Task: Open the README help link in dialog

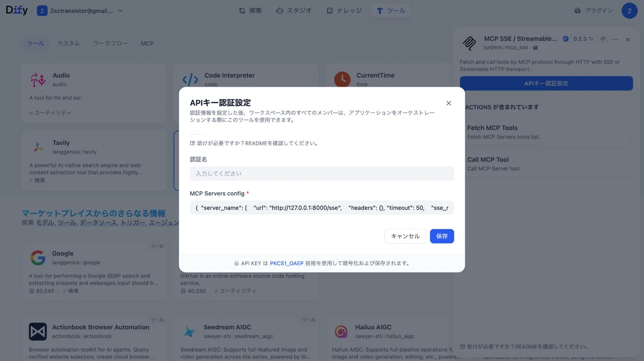Action: [254, 143]
